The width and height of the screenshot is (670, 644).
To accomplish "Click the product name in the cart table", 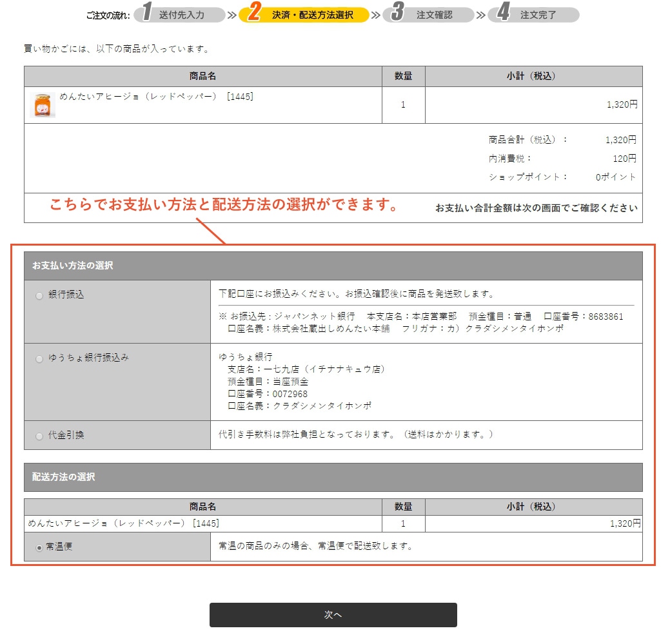I will click(x=156, y=97).
